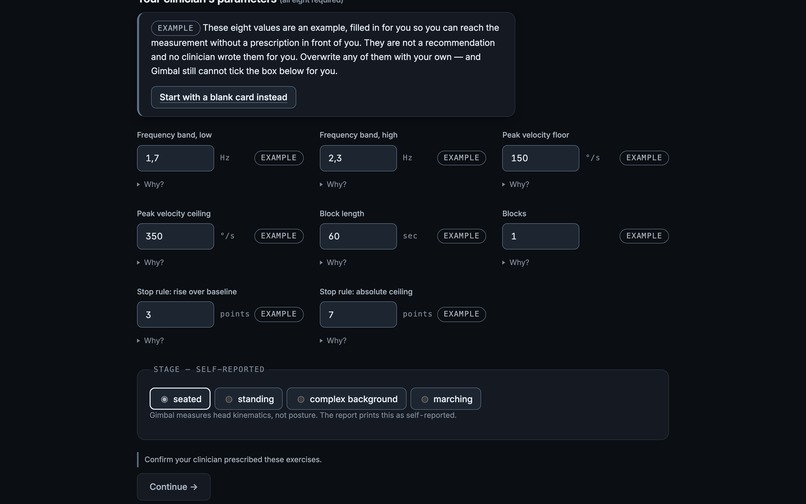The image size is (806, 504).
Task: Click EXAMPLE badge beside Peak velocity ceiling
Action: tap(279, 236)
